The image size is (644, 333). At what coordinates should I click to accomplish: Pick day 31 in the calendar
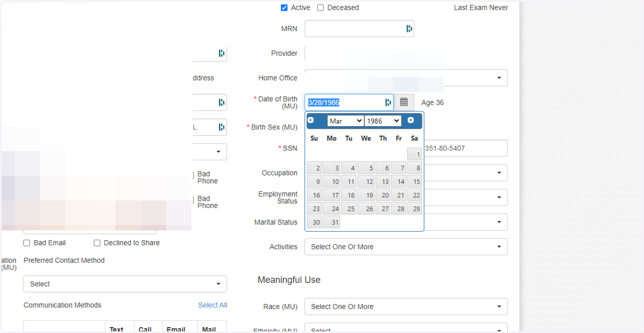coord(331,222)
